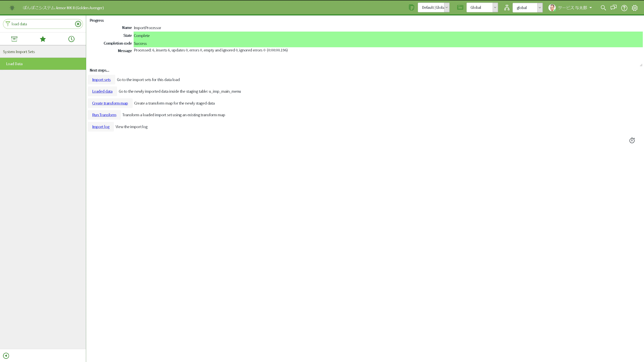Click the resize grip of progress panel
Image resolution: width=644 pixels, height=362 pixels.
(x=641, y=65)
